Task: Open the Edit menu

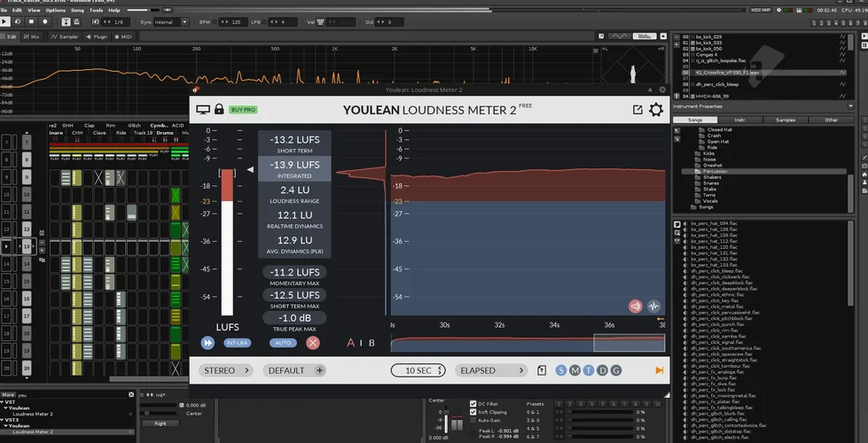Action: pos(17,10)
